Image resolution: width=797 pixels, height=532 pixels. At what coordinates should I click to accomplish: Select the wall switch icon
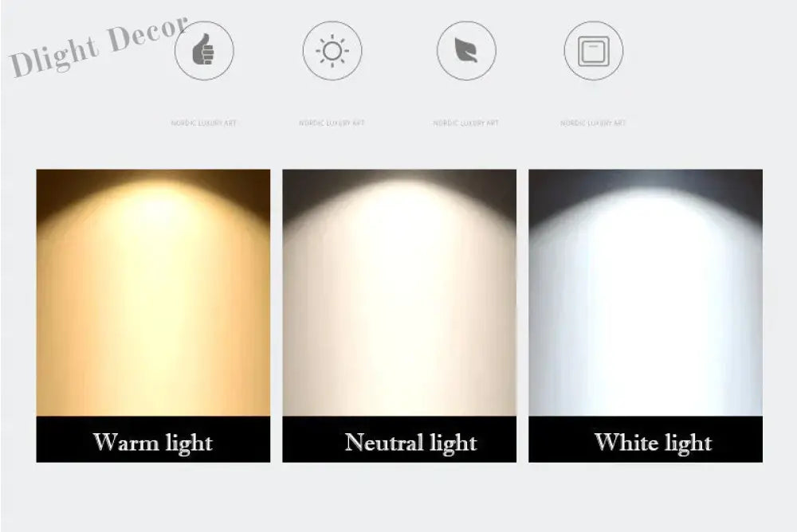[594, 50]
